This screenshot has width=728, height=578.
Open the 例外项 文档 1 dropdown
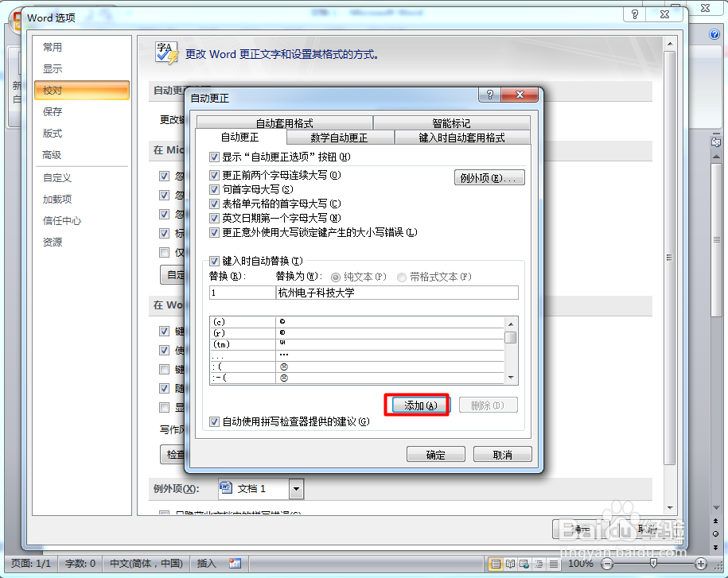[296, 488]
